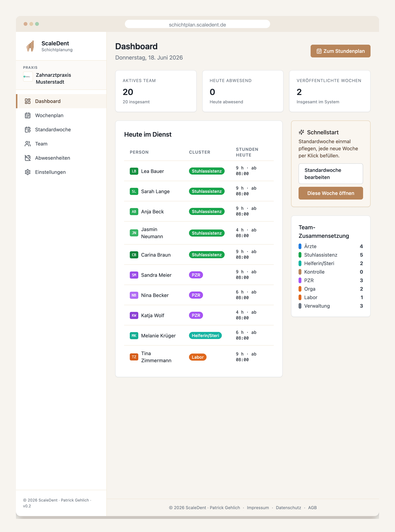Click the Team people icon
Screen dimensions: 395x532
click(x=28, y=144)
